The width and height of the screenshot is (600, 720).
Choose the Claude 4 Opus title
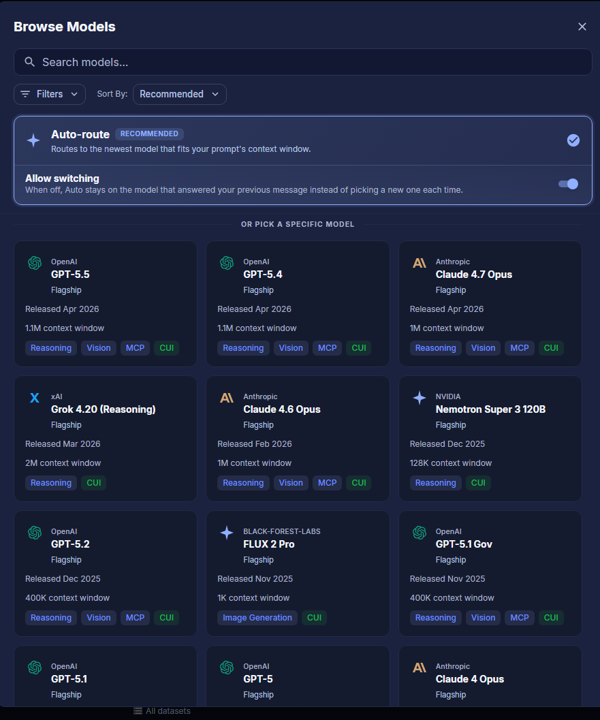(x=470, y=679)
